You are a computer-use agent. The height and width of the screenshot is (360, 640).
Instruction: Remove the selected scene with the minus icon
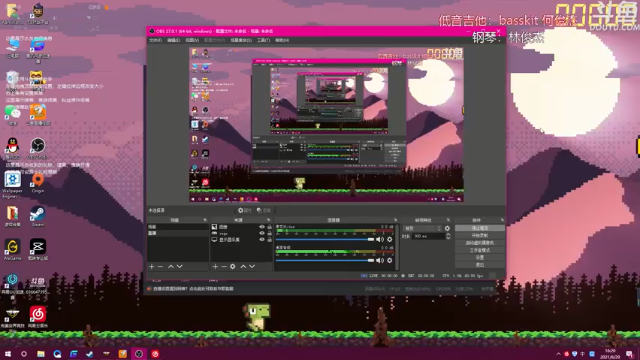[160, 267]
